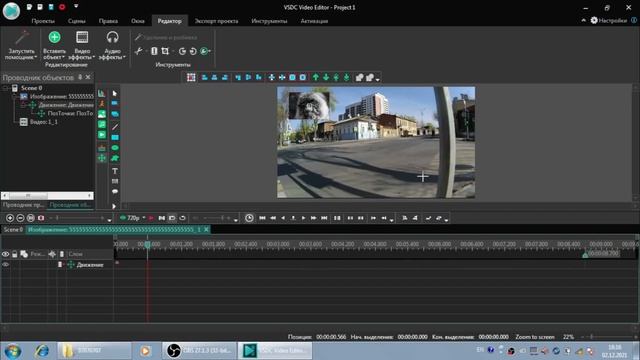640x360 pixels.
Task: Toggle eye for Движение layer row
Action: click(x=5, y=264)
